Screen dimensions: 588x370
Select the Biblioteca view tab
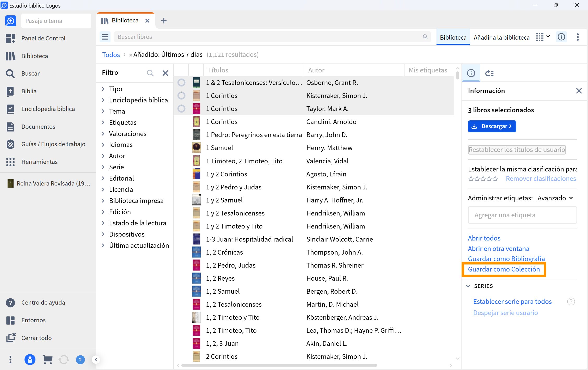[453, 37]
